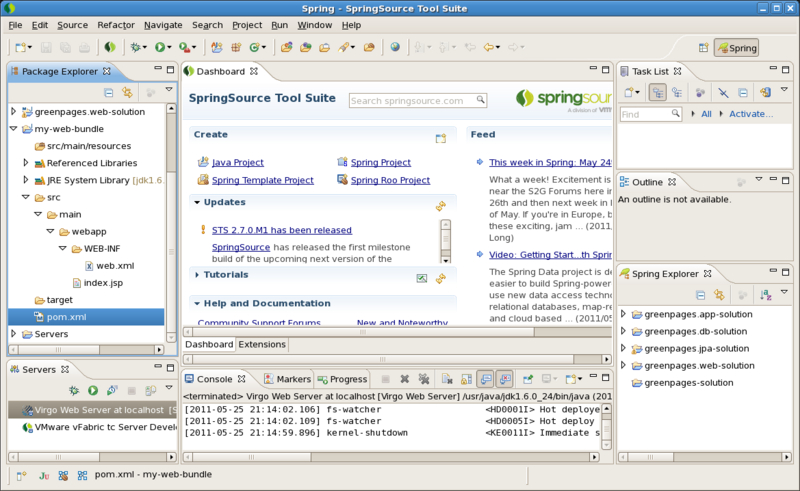Screen dimensions: 800x491
Task: Open the Refactor menu
Action: (x=116, y=25)
